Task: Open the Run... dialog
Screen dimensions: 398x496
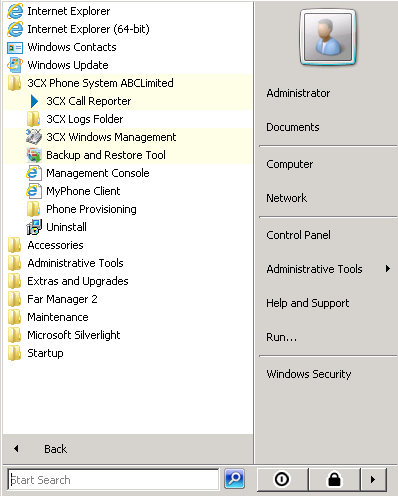Action: 281,337
